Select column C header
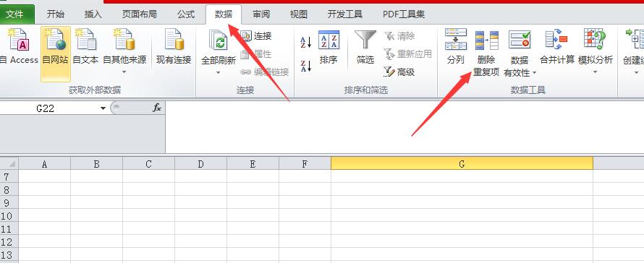The width and height of the screenshot is (644, 263). tap(148, 164)
